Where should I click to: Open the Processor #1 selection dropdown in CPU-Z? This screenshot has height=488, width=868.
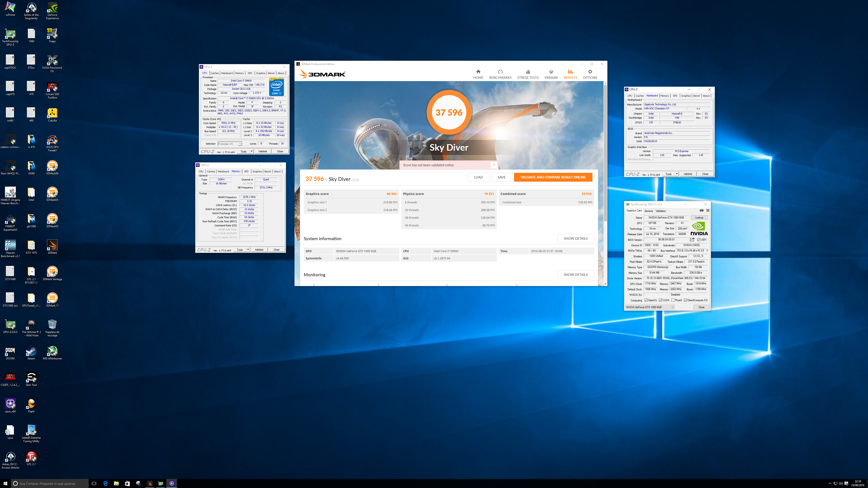click(230, 144)
